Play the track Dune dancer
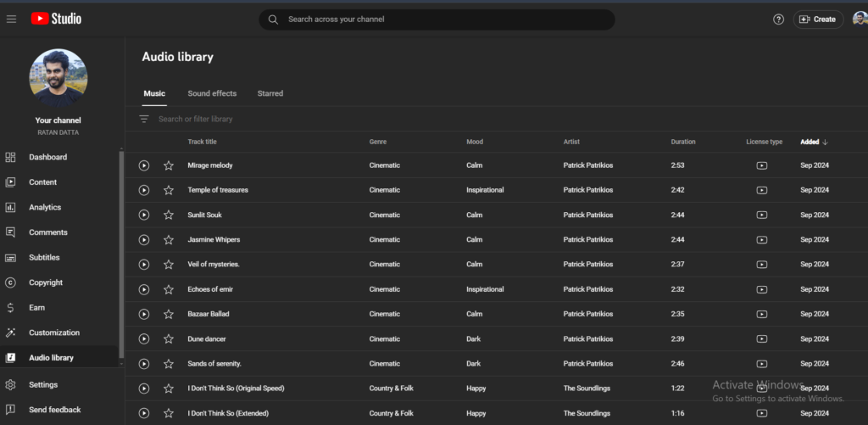 pyautogui.click(x=144, y=338)
